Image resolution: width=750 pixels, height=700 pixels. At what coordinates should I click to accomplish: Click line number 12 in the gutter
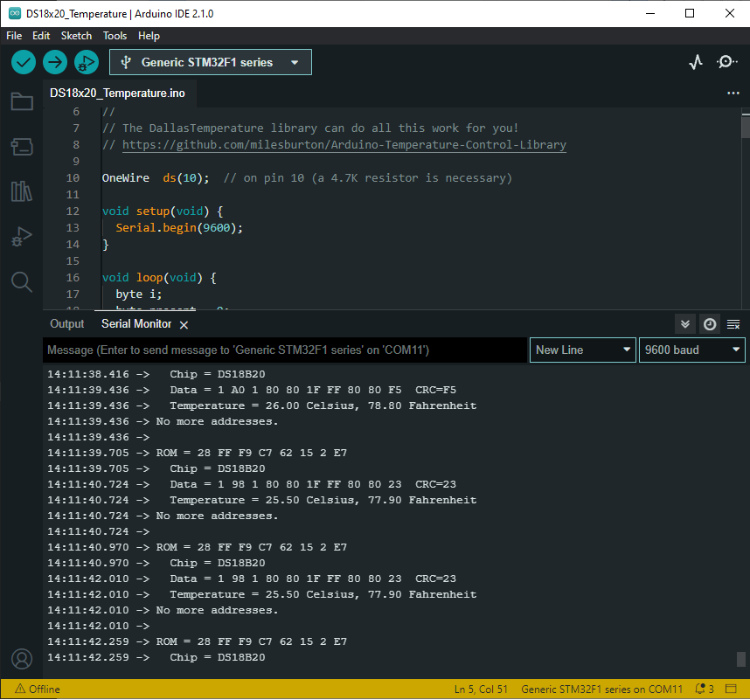click(x=73, y=211)
